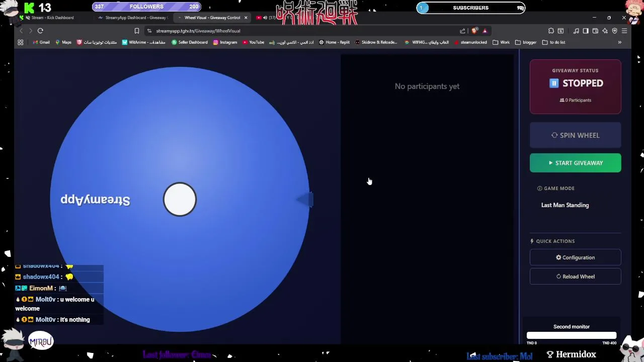Switch to the StreamyApp Dashboard tab
This screenshot has width=644, height=362.
coord(133,18)
